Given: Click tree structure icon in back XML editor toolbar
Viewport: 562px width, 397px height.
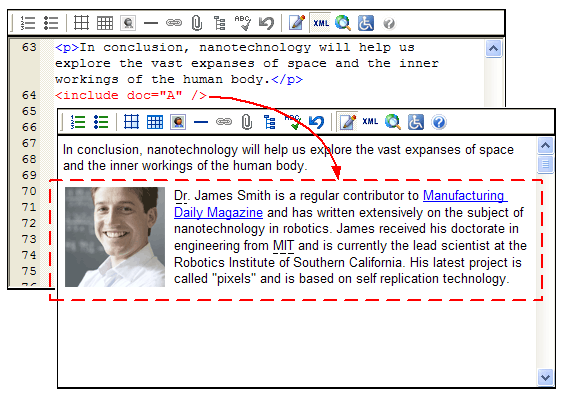Looking at the screenshot, I should click(x=219, y=23).
